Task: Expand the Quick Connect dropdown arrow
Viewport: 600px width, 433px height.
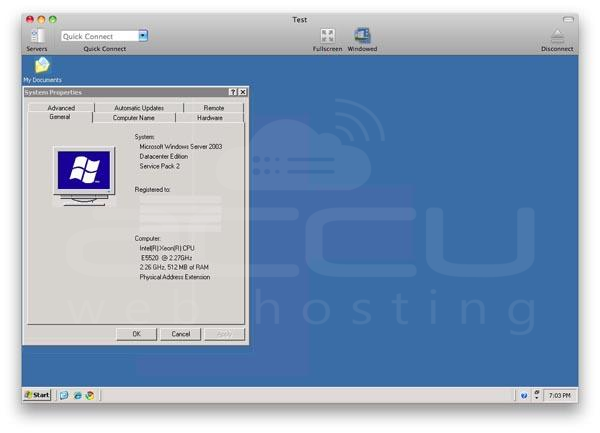Action: click(143, 36)
